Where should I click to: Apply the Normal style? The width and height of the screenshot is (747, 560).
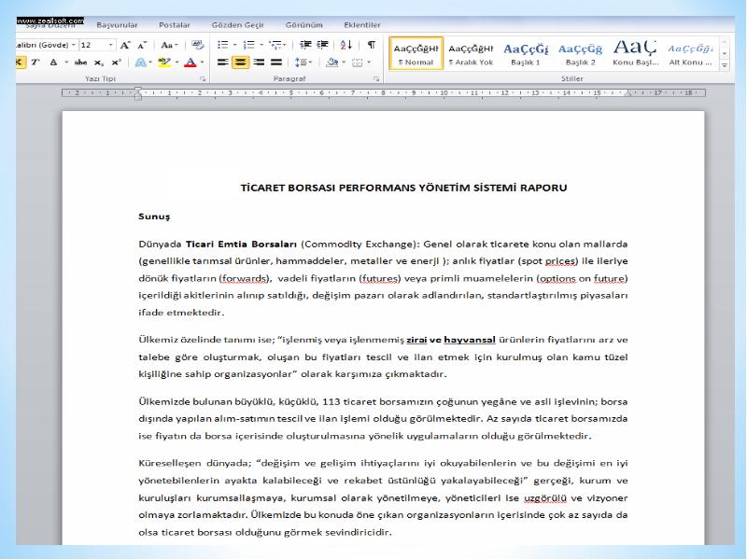(416, 54)
